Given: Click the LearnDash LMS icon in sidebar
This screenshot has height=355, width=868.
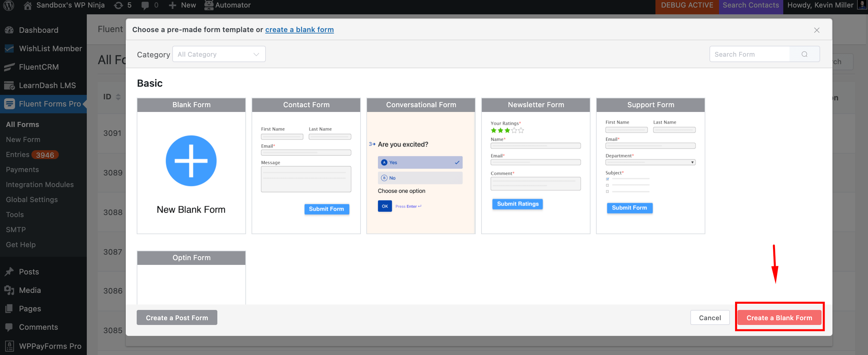Looking at the screenshot, I should tap(9, 85).
